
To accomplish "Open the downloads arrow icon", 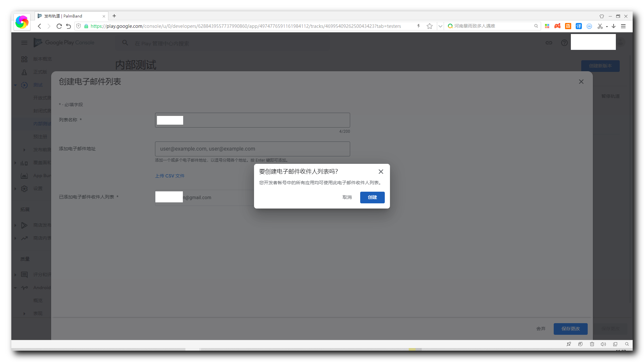I will [614, 26].
